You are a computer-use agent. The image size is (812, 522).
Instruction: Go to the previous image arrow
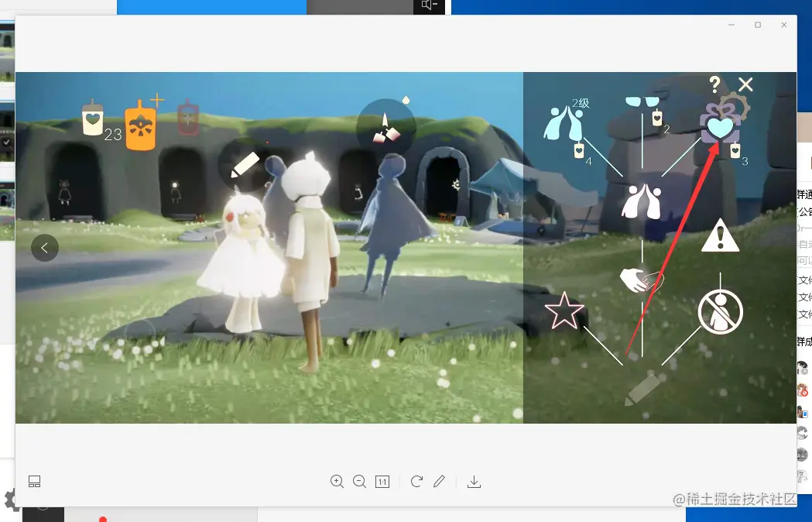(45, 248)
